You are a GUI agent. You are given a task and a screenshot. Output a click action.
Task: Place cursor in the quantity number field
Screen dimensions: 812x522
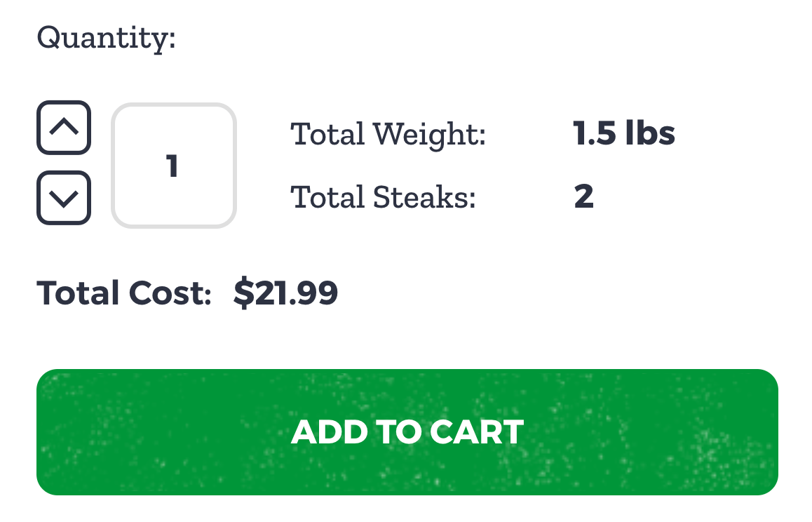click(x=173, y=166)
